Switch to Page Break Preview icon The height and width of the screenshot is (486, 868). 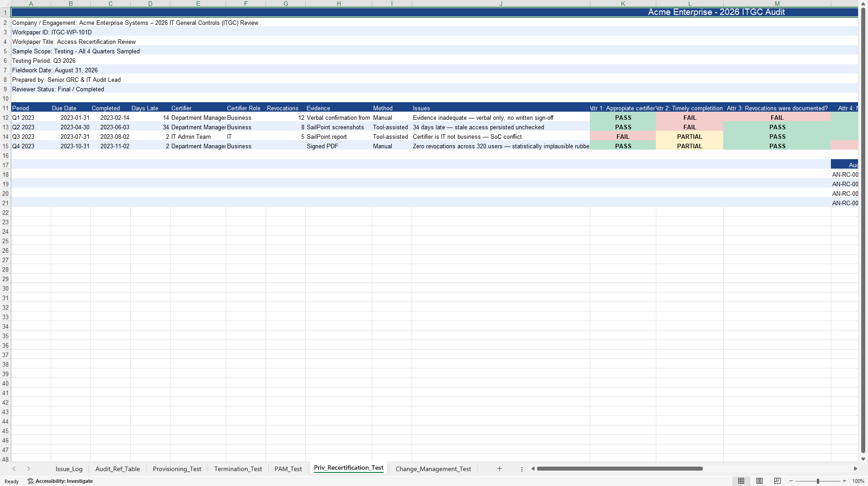point(778,481)
